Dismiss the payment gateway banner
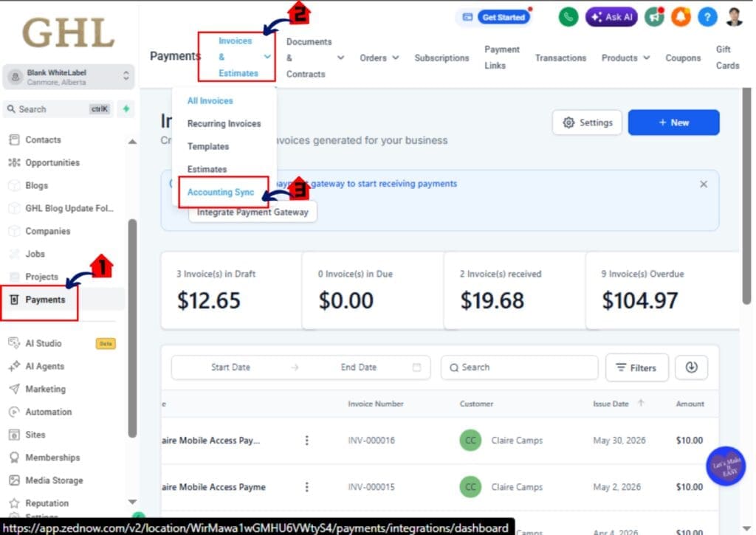 [x=704, y=184]
